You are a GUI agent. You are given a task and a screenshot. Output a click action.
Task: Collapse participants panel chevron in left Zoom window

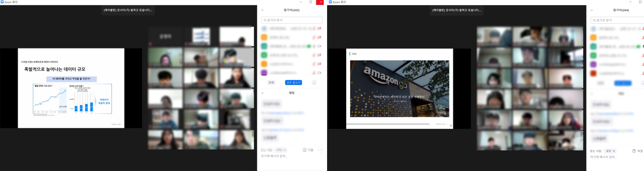(262, 10)
